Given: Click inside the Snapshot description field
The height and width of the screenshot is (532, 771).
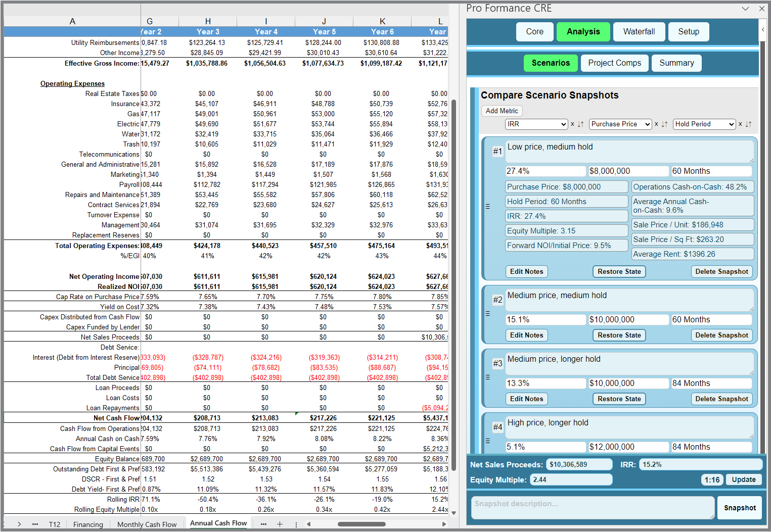Looking at the screenshot, I should pyautogui.click(x=592, y=508).
